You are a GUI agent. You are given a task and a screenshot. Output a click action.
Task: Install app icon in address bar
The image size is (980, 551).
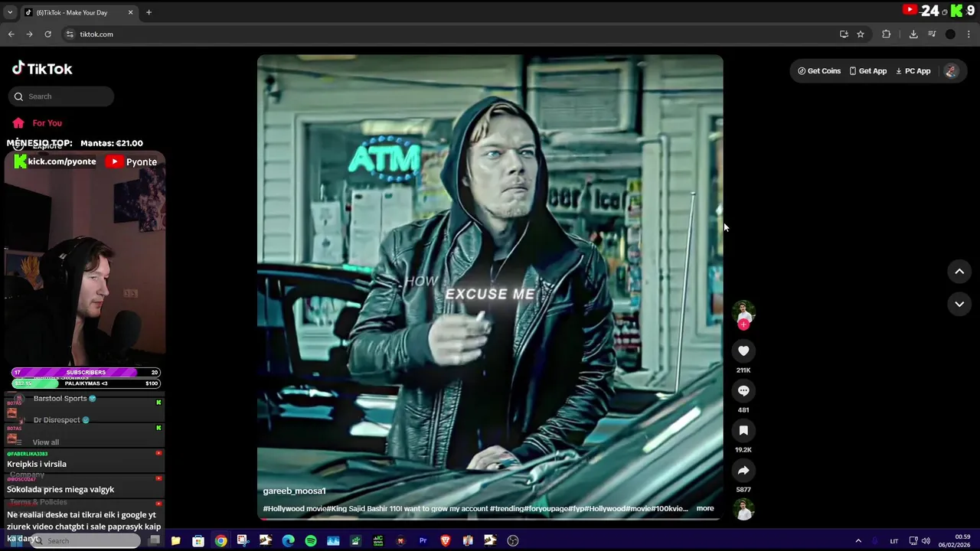(844, 34)
